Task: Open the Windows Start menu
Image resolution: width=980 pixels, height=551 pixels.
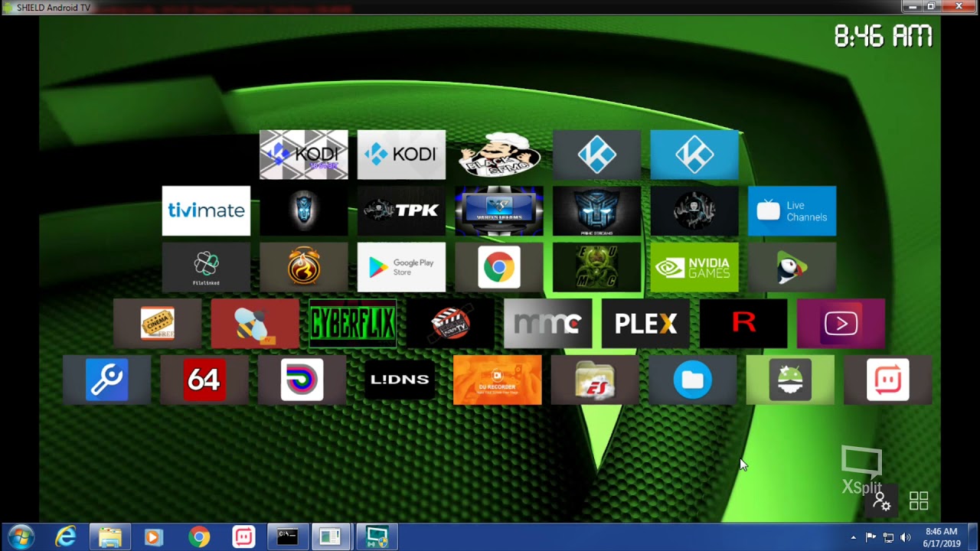Action: (21, 537)
